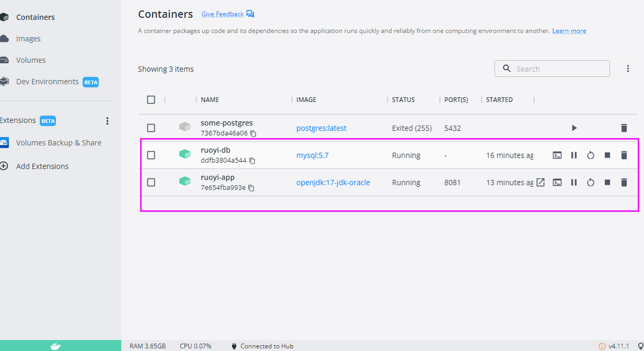This screenshot has width=644, height=351.
Task: Pause the ruoyi-db container
Action: tap(574, 155)
